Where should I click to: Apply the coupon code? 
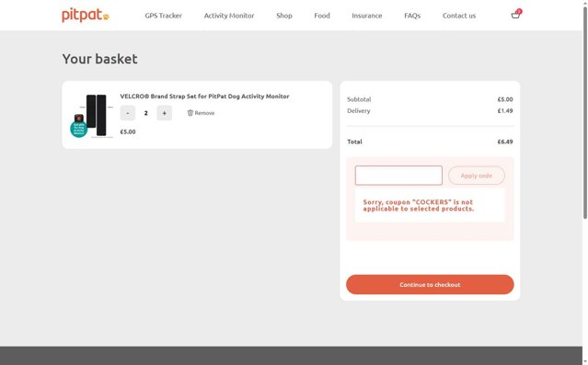pos(477,176)
